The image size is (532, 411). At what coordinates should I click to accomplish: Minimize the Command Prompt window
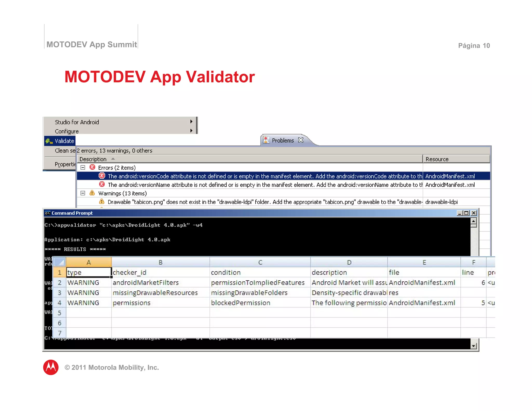point(460,213)
